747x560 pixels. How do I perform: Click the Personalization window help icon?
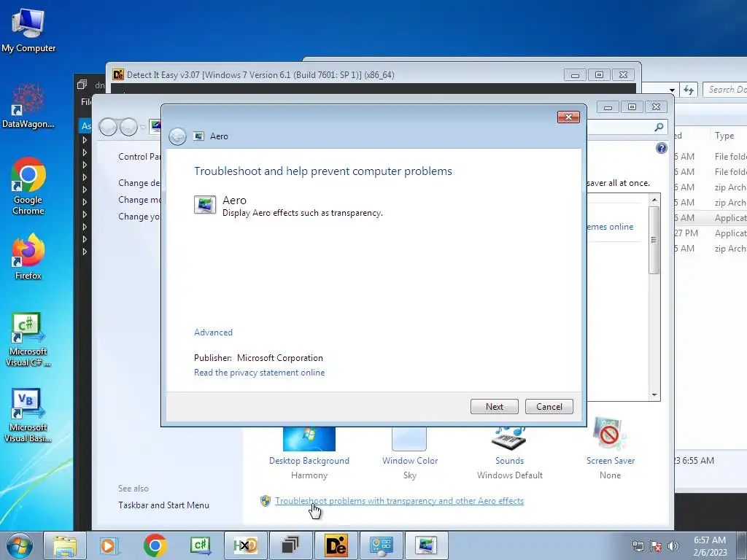(661, 148)
